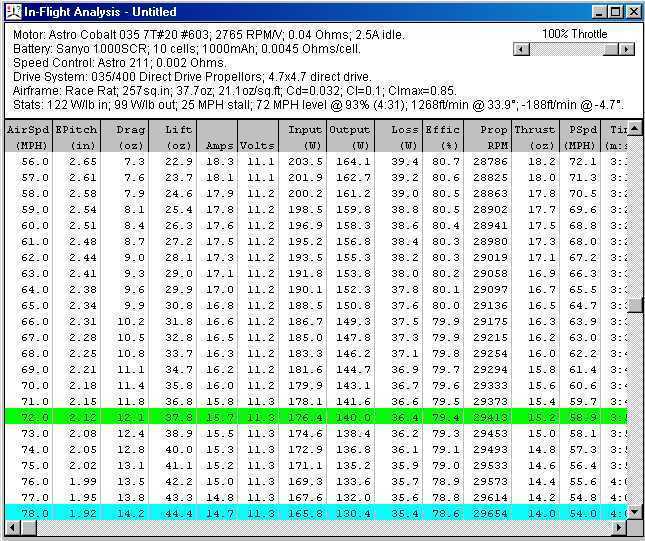Click the Drag (oz) column header
The image size is (645, 541).
[125, 136]
